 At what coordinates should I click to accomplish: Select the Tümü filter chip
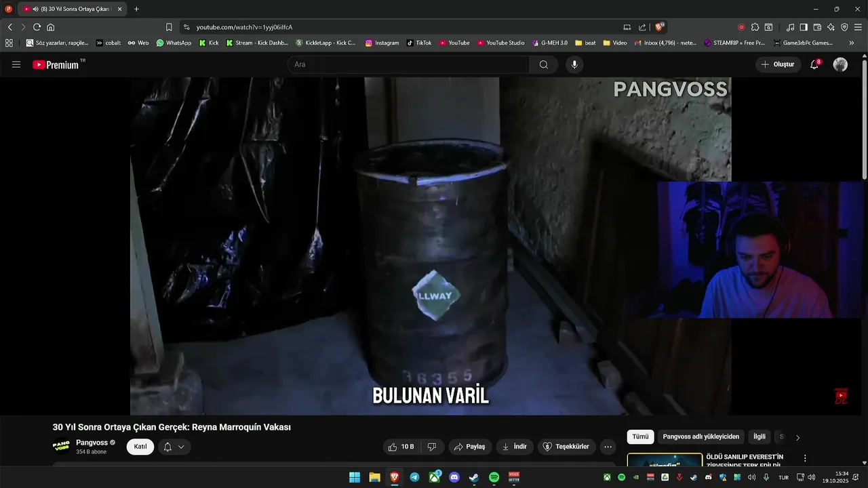coord(640,436)
